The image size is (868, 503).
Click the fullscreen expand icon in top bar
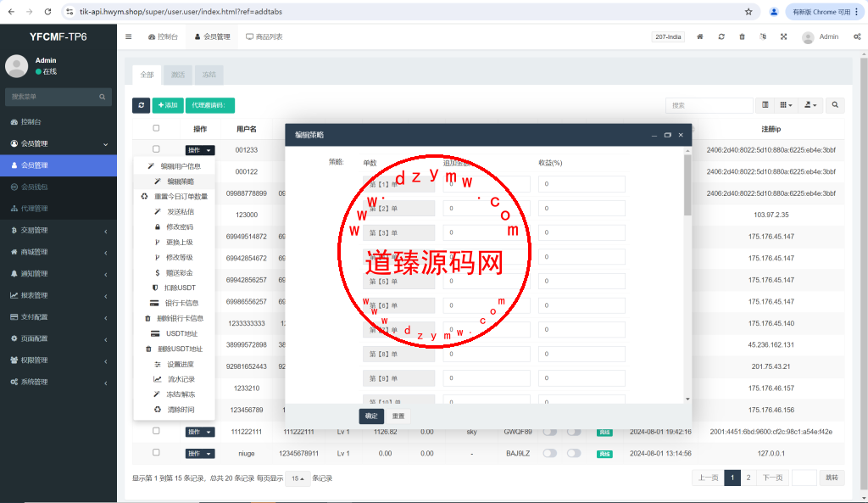tap(783, 36)
